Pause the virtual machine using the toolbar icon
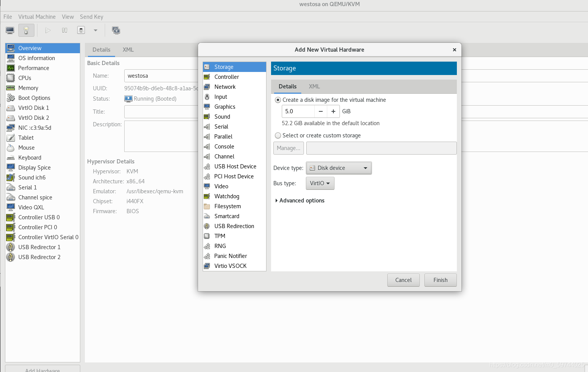The image size is (588, 372). (x=64, y=30)
